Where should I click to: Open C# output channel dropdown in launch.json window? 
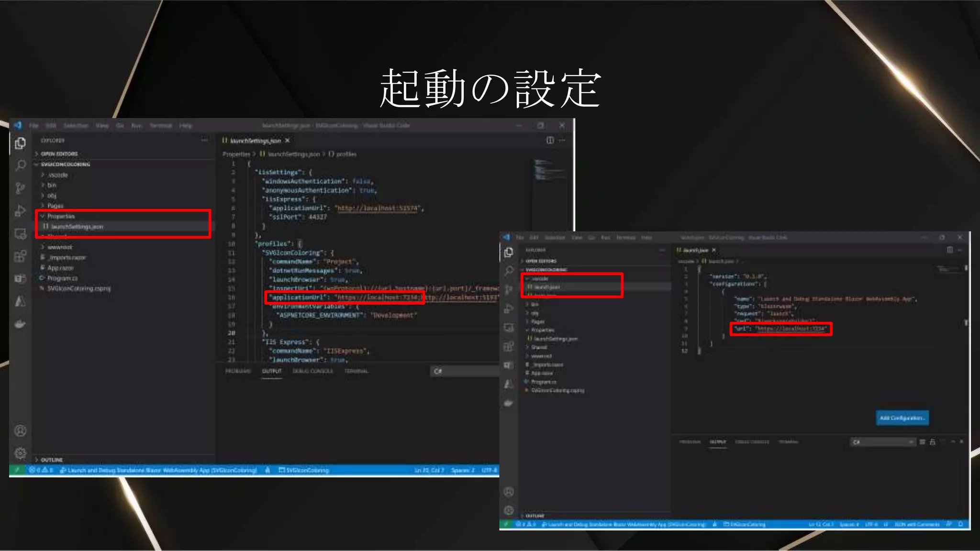[882, 442]
